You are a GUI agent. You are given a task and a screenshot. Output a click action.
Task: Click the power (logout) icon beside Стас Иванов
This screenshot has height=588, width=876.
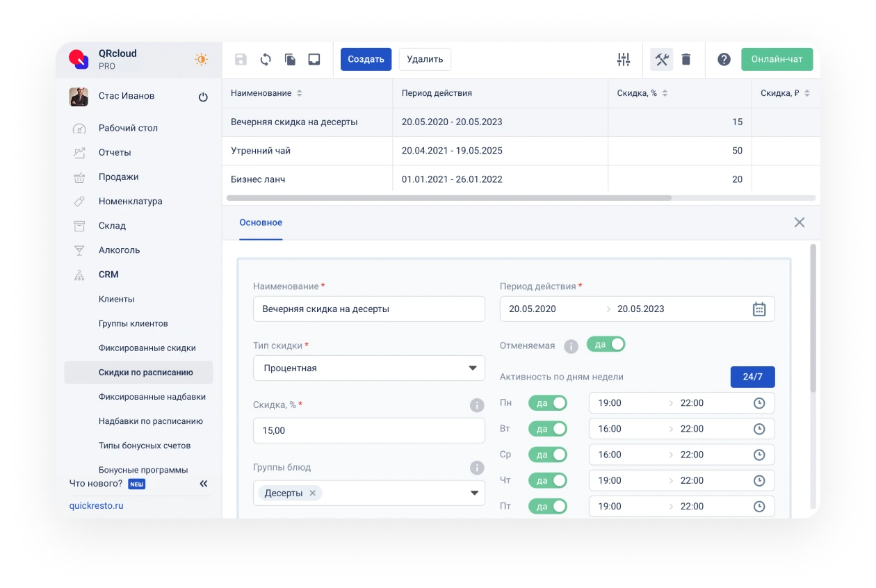click(x=202, y=97)
